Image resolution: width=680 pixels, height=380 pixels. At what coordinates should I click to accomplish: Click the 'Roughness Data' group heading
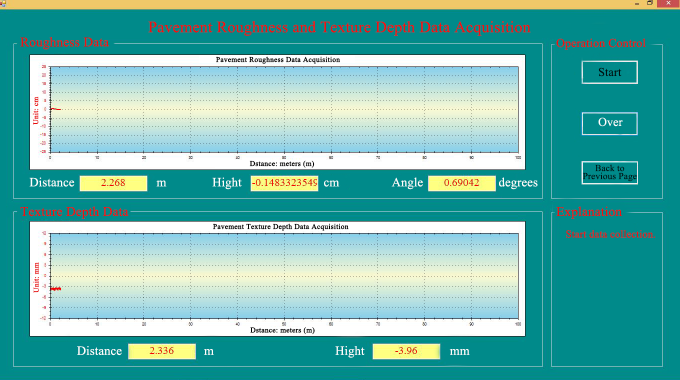pos(65,43)
